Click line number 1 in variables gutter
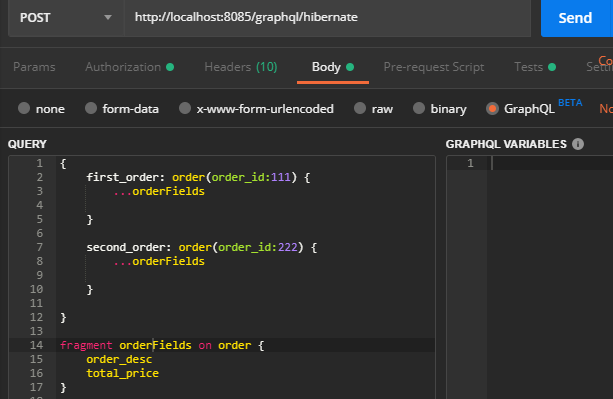The height and width of the screenshot is (399, 613). point(470,163)
